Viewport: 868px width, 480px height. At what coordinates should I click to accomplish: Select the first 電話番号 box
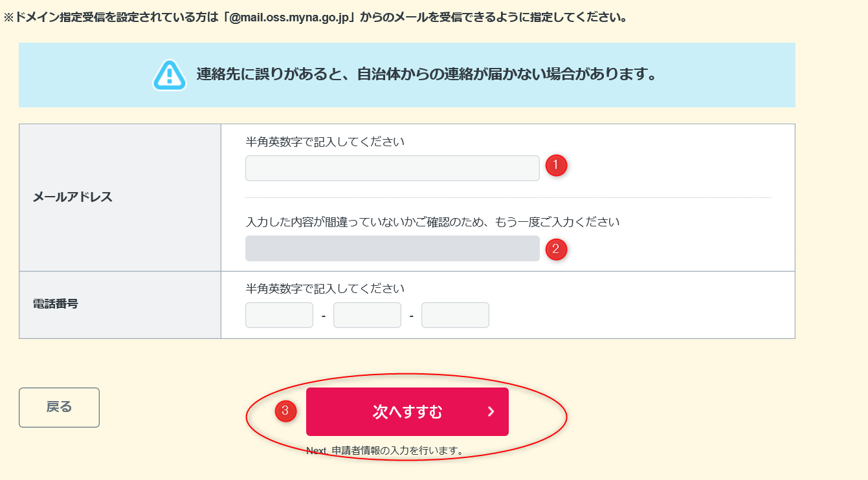279,315
